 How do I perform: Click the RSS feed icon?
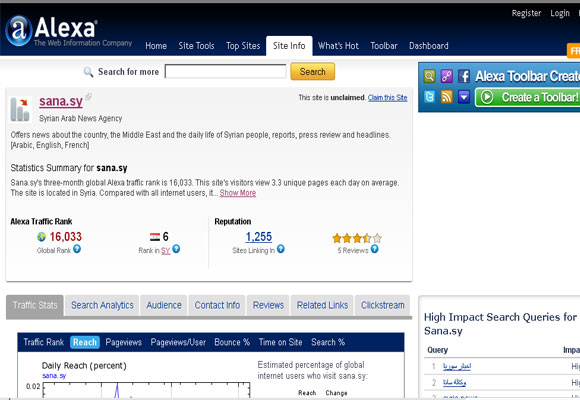446,97
